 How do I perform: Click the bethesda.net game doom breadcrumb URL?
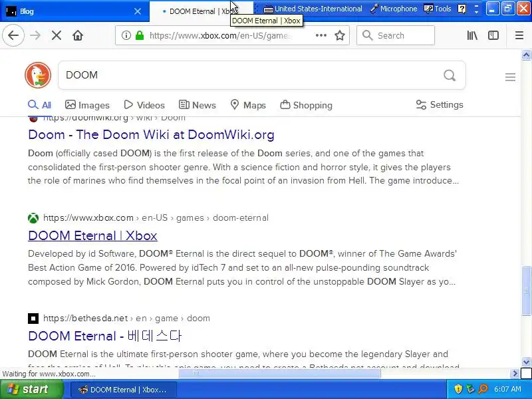click(x=126, y=319)
